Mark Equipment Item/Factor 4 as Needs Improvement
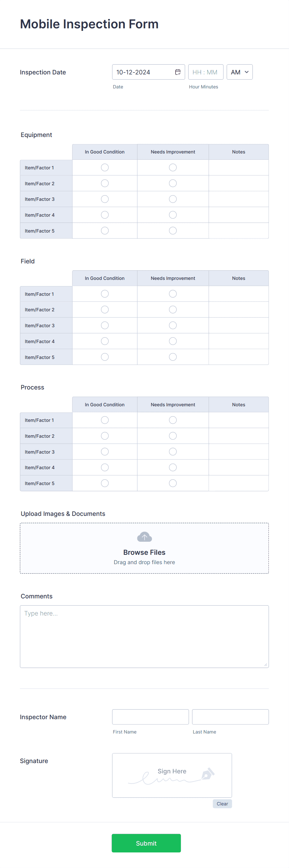289x868 pixels. (172, 215)
